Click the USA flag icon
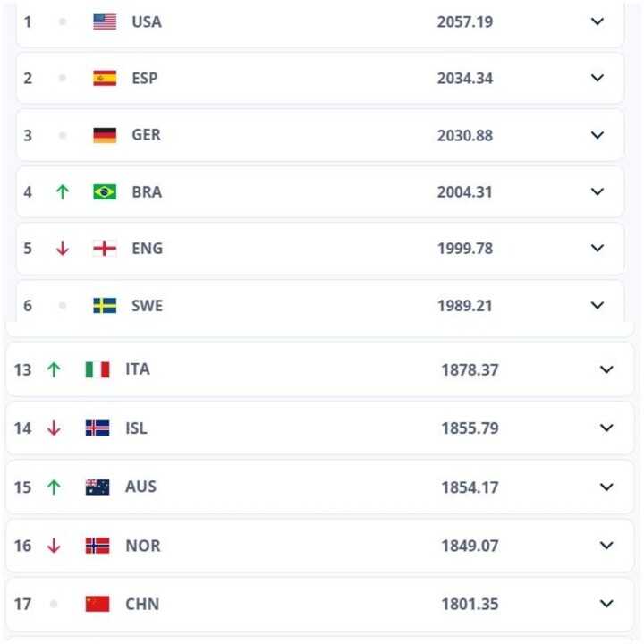 click(105, 21)
